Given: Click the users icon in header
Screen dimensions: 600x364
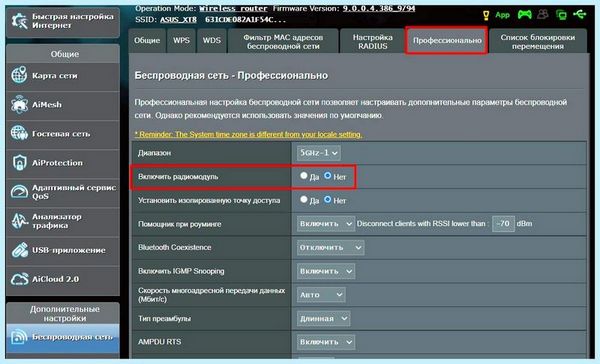Looking at the screenshot, I should [x=543, y=15].
